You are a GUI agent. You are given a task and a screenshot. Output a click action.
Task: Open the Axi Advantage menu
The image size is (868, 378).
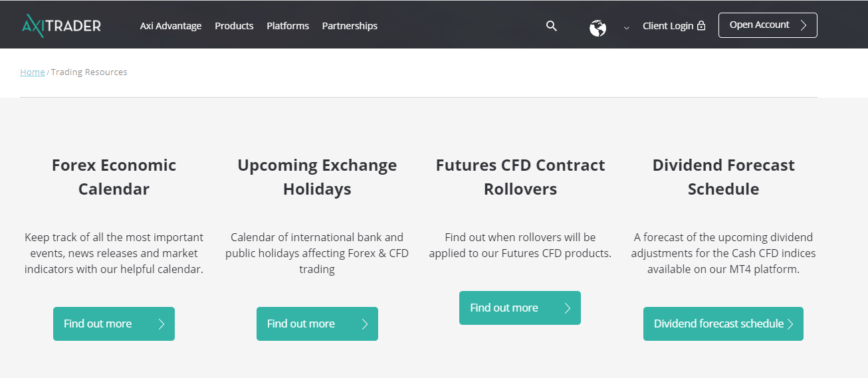171,26
